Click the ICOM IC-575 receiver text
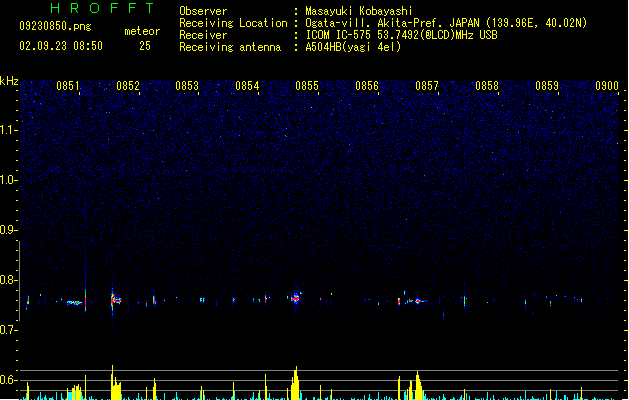This screenshot has width=629, height=400. tap(401, 35)
